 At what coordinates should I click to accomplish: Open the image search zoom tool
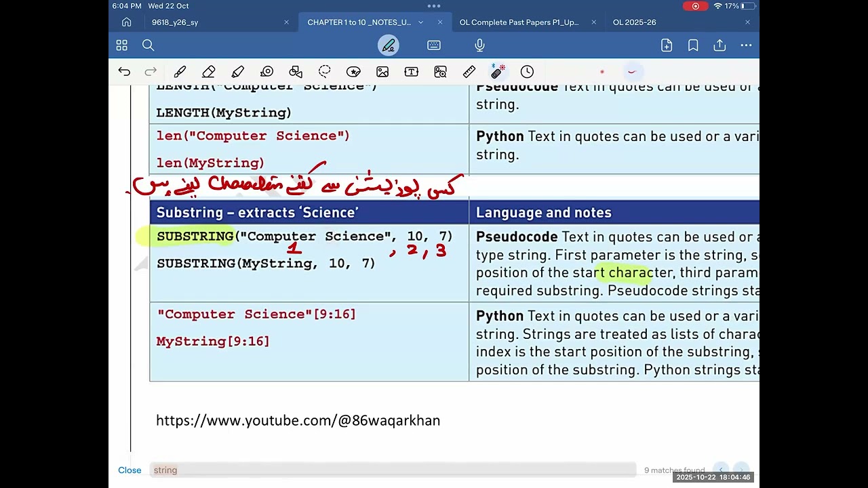(440, 72)
